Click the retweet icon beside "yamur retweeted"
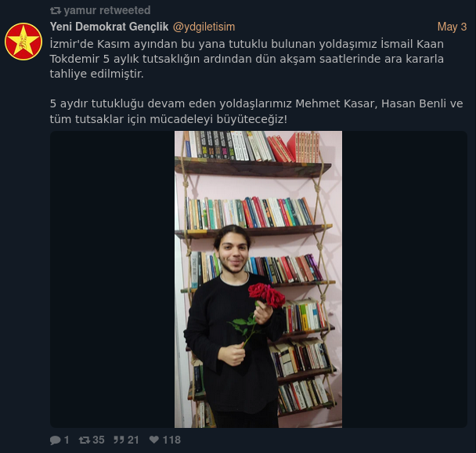 pyautogui.click(x=56, y=11)
